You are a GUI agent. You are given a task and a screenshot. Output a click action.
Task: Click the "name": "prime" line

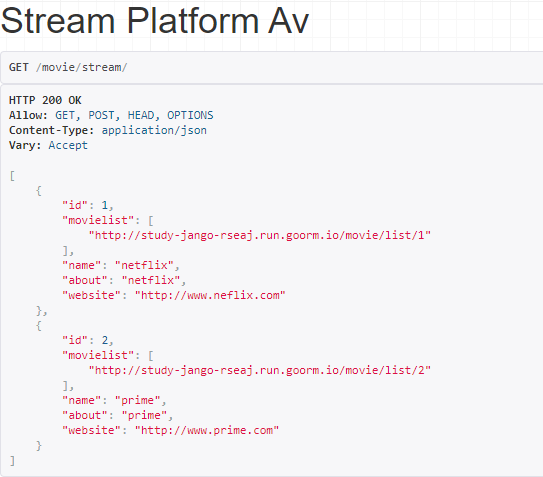(x=114, y=400)
